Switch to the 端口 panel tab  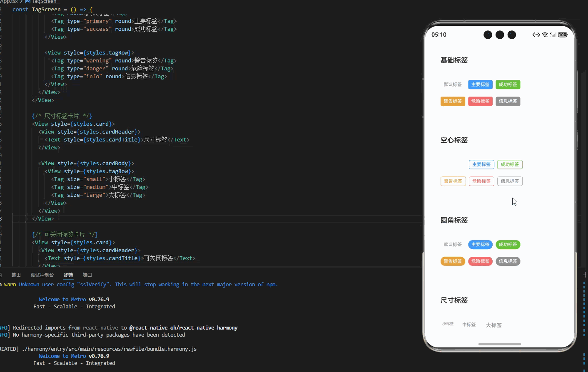87,275
